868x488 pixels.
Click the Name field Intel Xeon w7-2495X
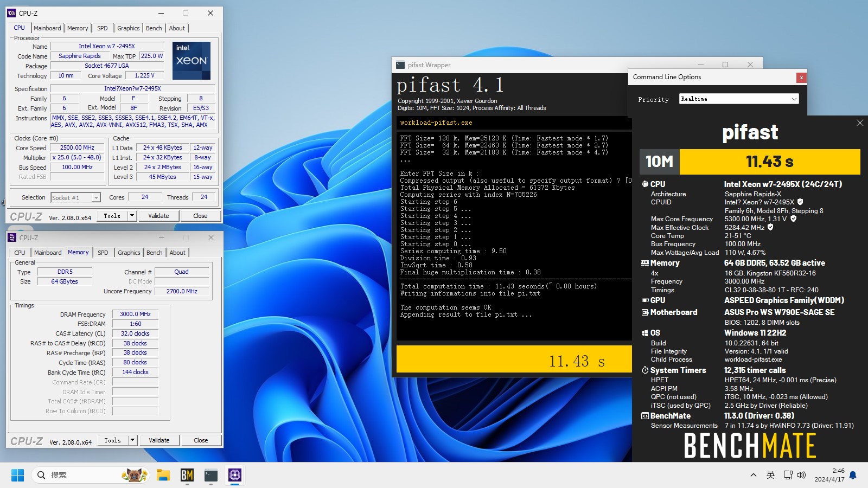click(107, 46)
